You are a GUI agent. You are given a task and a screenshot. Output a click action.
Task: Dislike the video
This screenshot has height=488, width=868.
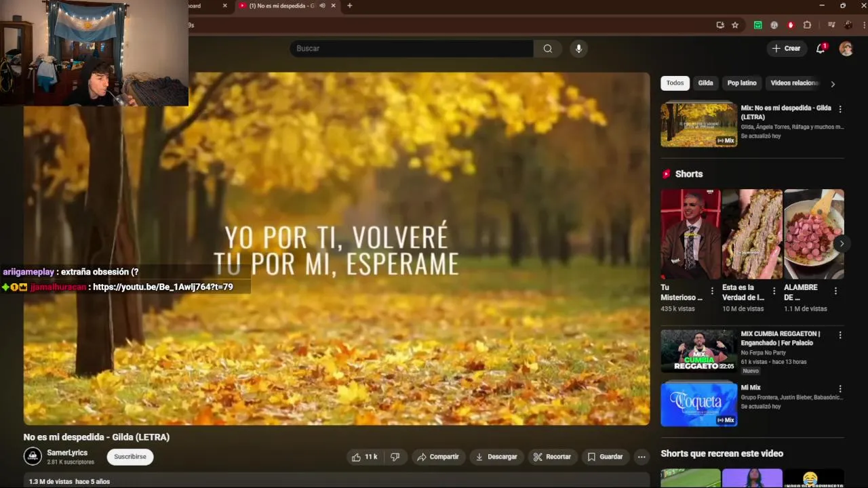(395, 457)
